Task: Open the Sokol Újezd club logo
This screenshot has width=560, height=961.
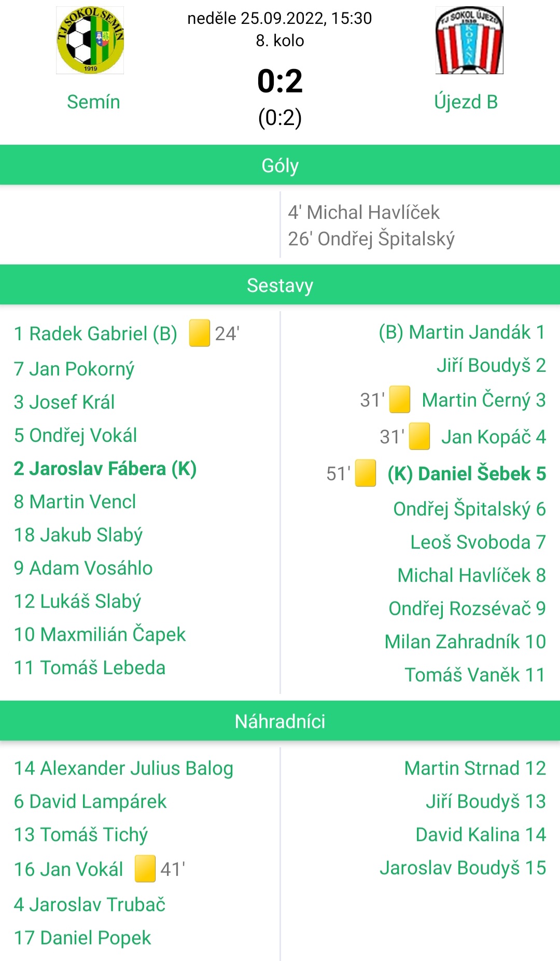Action: pos(469,40)
